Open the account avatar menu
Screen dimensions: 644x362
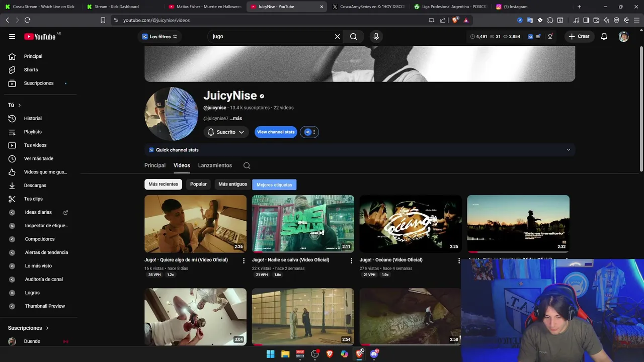623,36
